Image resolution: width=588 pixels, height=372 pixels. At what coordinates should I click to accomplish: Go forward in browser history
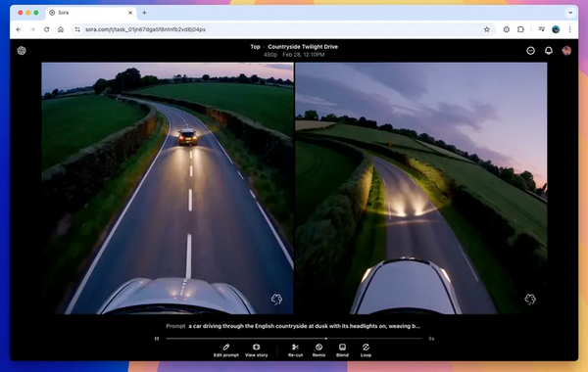32,29
